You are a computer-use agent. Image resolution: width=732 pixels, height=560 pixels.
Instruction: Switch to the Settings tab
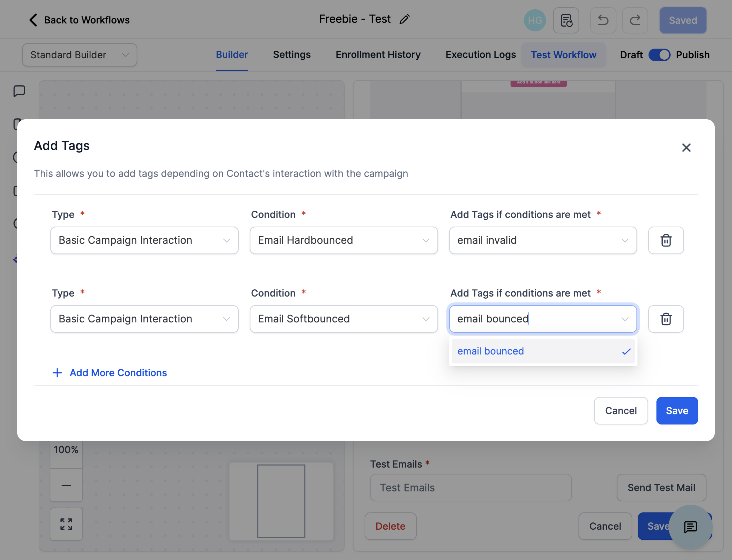292,55
